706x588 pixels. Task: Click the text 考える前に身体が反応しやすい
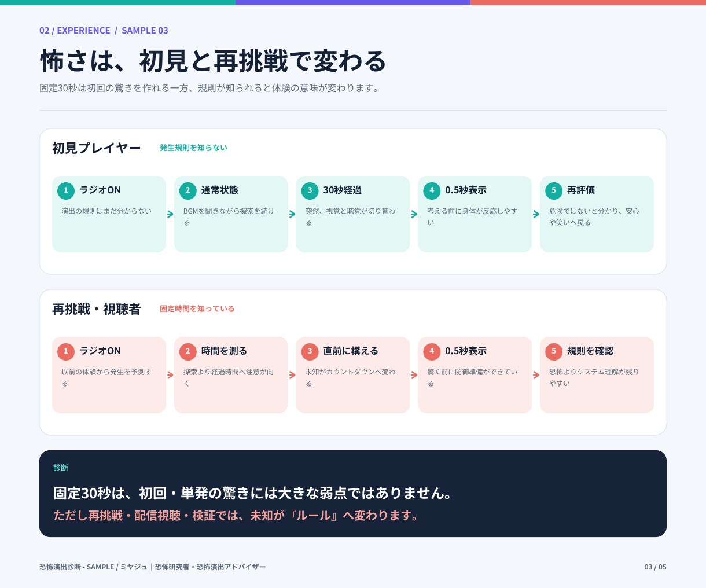pyautogui.click(x=472, y=217)
